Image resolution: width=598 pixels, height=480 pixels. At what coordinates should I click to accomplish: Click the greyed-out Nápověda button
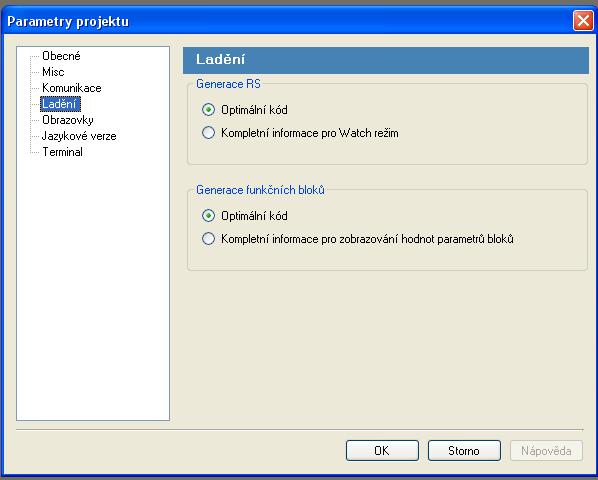pos(546,451)
